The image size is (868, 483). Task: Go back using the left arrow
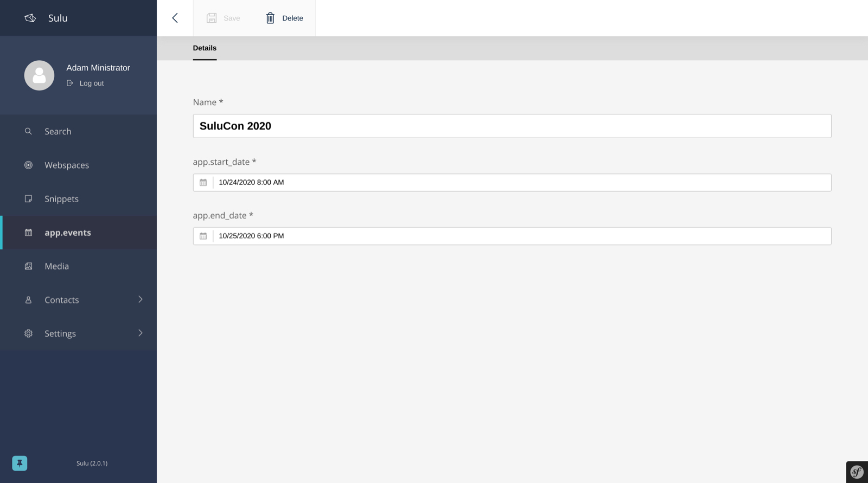click(175, 18)
